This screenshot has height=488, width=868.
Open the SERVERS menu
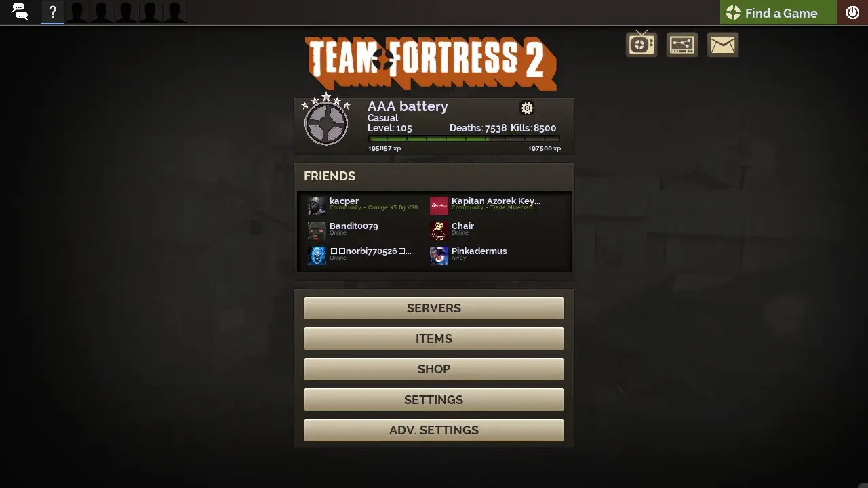pos(434,308)
